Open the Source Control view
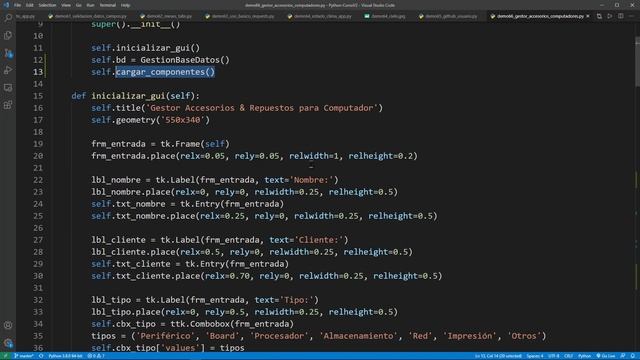This screenshot has height=360, width=640. click(8, 53)
